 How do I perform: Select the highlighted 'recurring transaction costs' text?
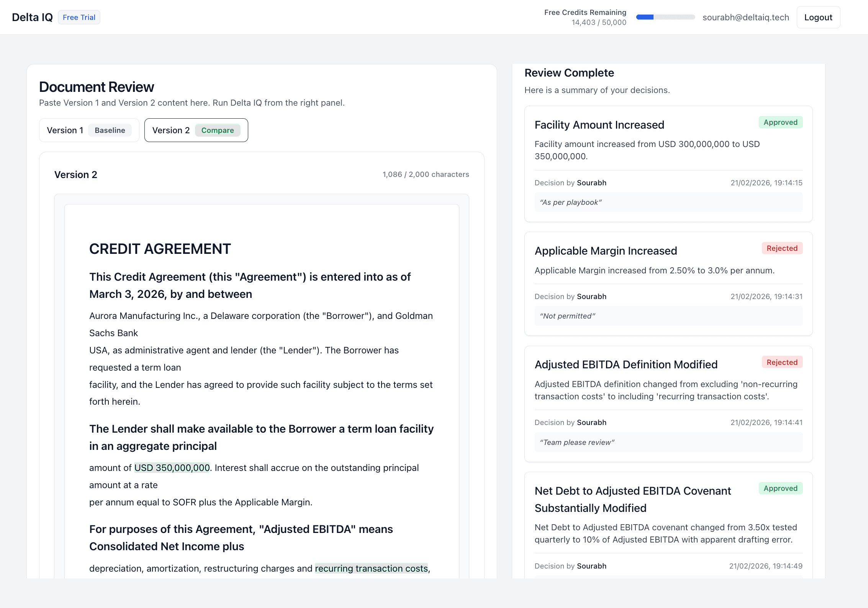coord(371,569)
